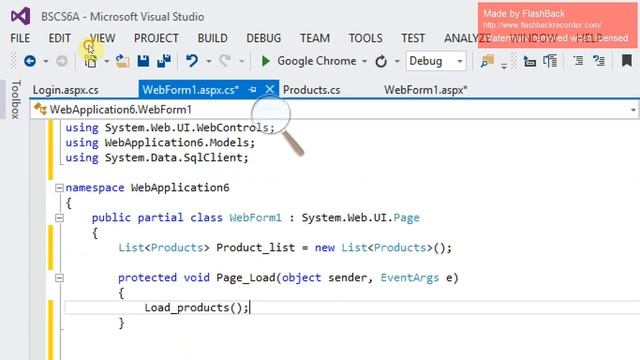This screenshot has width=640, height=360.
Task: Click the Visual Studio logo icon
Action: (x=20, y=16)
